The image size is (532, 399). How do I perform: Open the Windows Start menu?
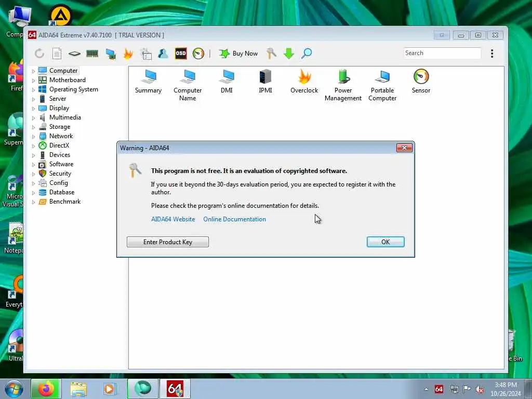[x=14, y=389]
